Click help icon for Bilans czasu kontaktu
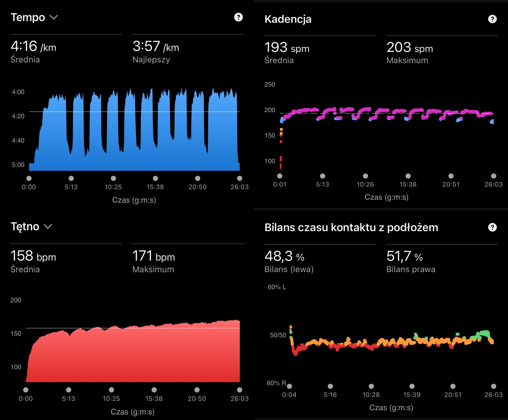508x420 pixels. pos(492,227)
